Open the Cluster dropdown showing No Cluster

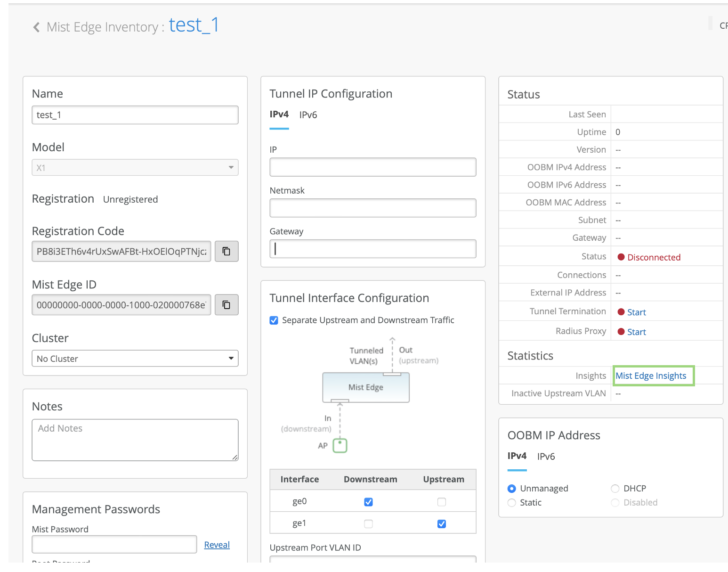(x=135, y=359)
